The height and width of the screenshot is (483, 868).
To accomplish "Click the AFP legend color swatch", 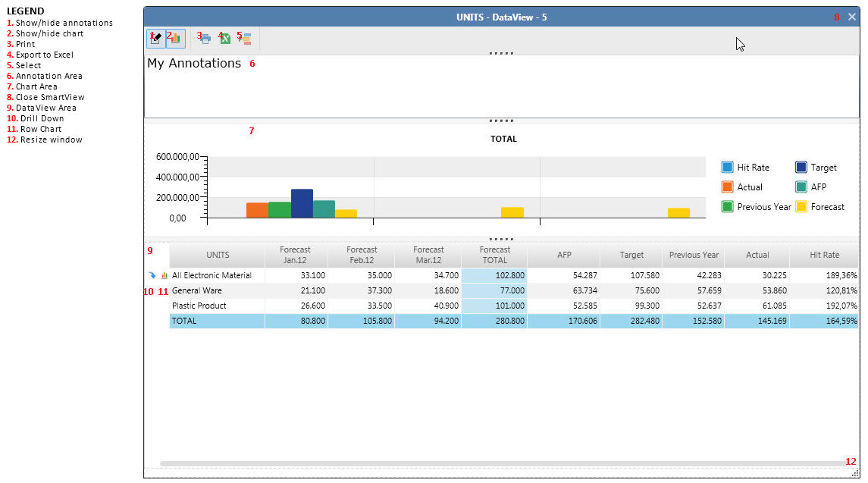I will point(801,187).
